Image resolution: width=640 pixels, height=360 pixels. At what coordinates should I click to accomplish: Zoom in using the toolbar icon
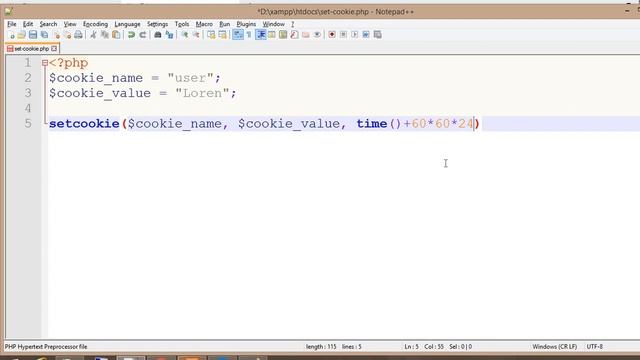click(184, 35)
